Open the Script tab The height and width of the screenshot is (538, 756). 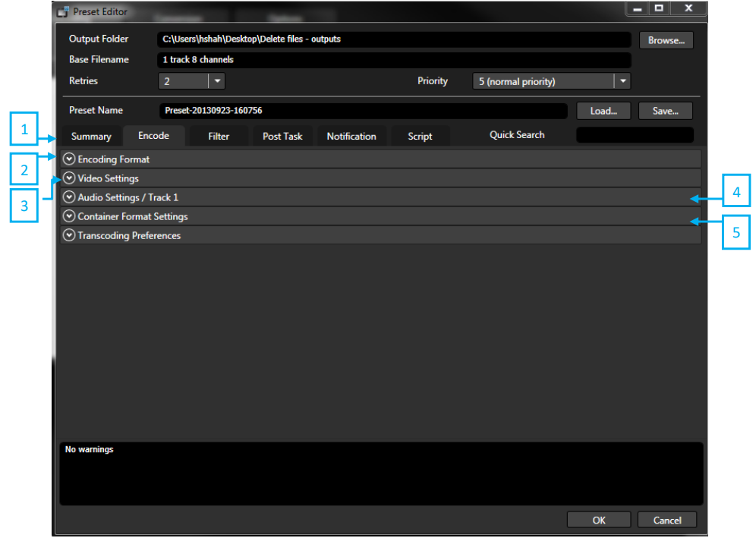pyautogui.click(x=420, y=136)
